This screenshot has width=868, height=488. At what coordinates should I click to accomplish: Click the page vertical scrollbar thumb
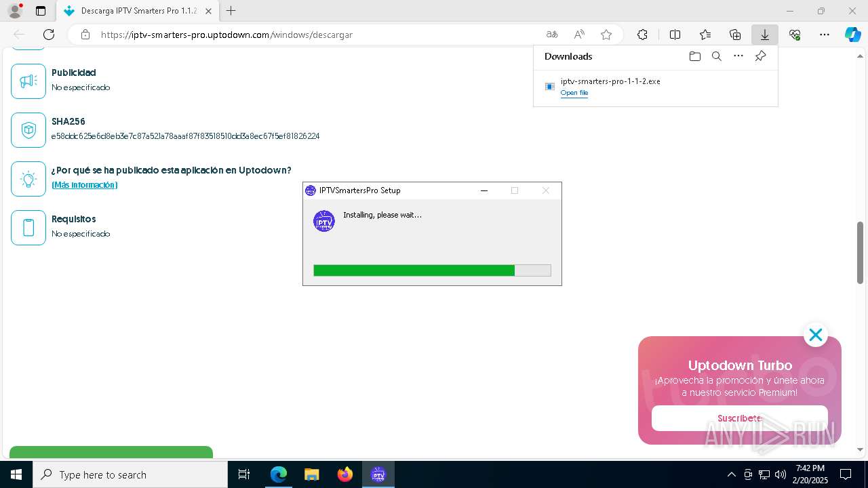coord(860,252)
